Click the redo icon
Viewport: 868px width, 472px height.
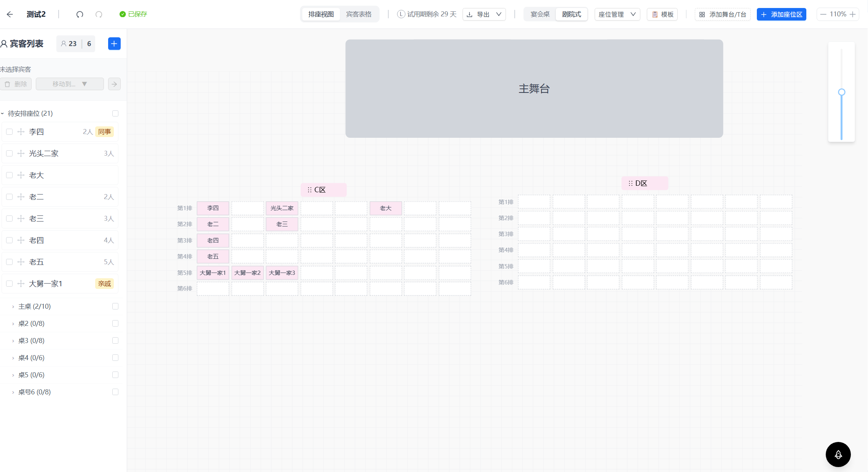(99, 14)
